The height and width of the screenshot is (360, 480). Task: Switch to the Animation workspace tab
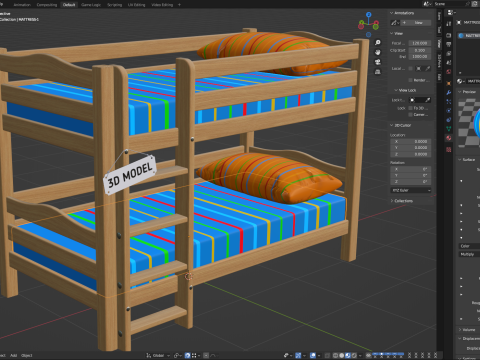pyautogui.click(x=22, y=5)
